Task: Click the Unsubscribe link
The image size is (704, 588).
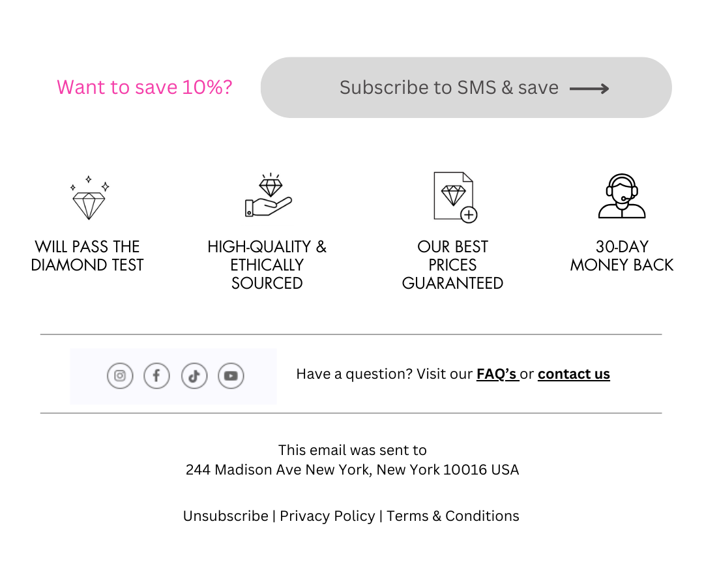Action: tap(226, 516)
